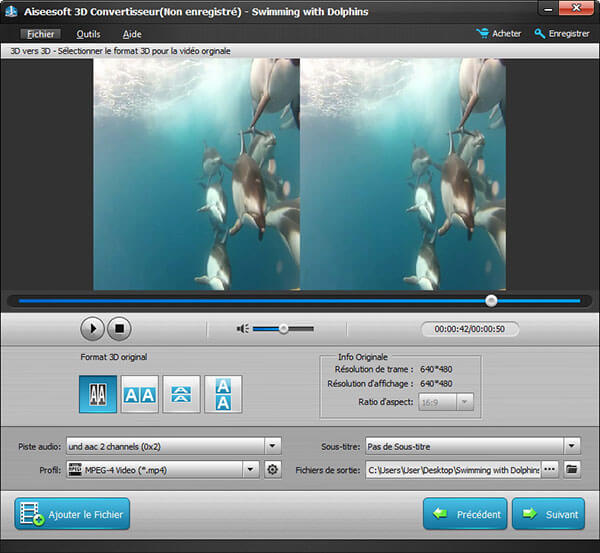Open the Outils menu
The width and height of the screenshot is (600, 553).
[88, 34]
